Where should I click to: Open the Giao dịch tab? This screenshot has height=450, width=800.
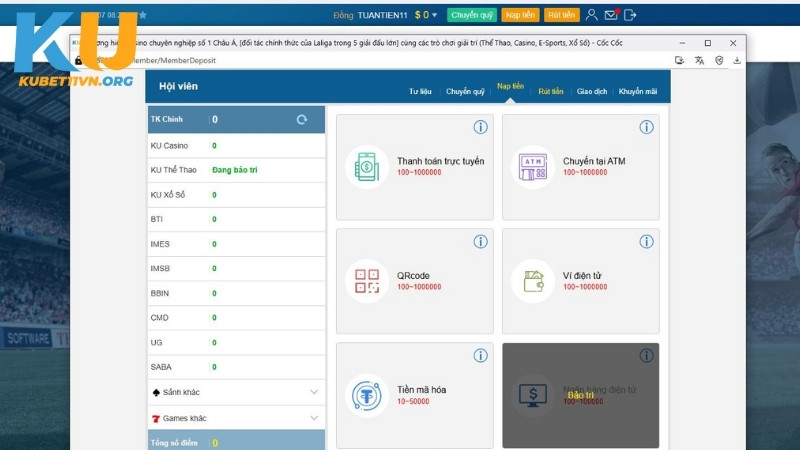tap(592, 91)
